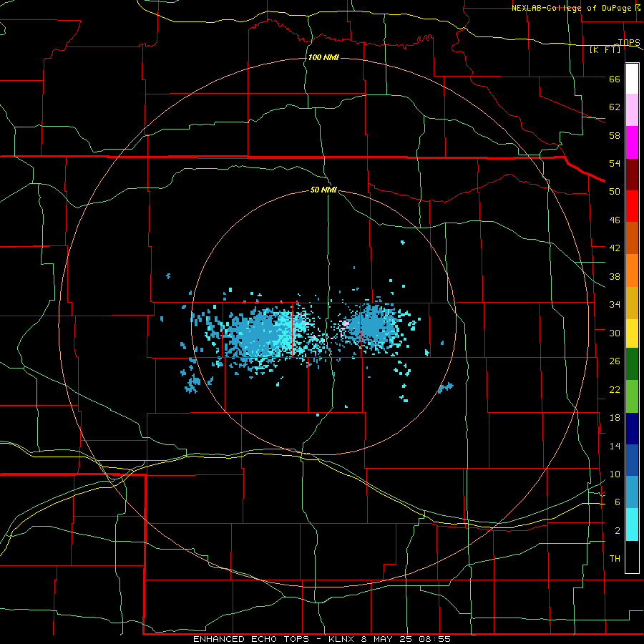Image resolution: width=644 pixels, height=644 pixels.
Task: Click the legend value "26"
Action: (615, 361)
